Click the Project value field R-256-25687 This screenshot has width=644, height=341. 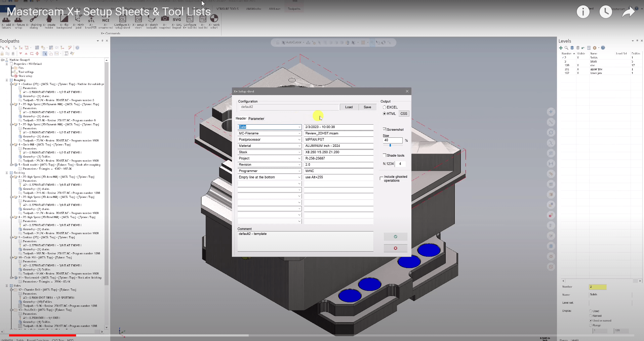tap(338, 158)
